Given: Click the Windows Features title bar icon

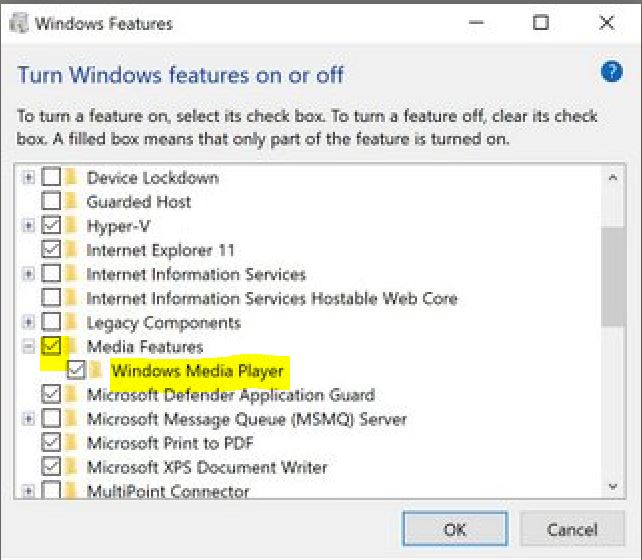Looking at the screenshot, I should (19, 23).
